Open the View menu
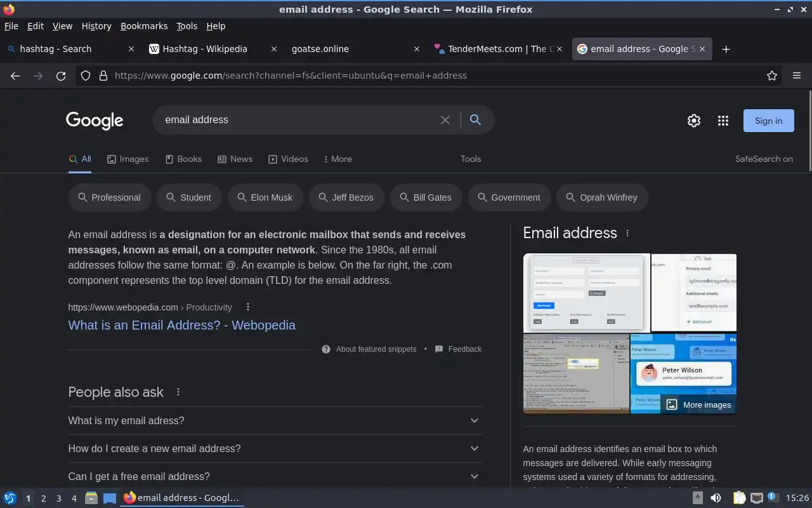Screen dimensions: 812x508 (62, 26)
